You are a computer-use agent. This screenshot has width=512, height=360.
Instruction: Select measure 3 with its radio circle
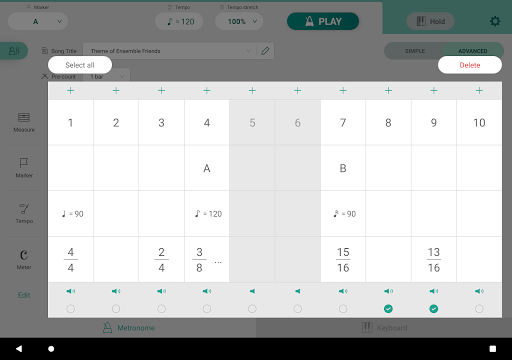point(161,309)
